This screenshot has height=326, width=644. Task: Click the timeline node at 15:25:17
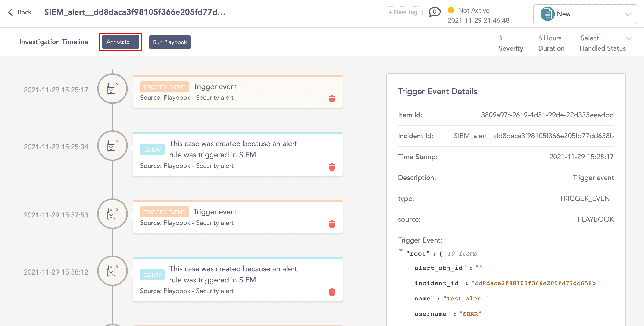(x=113, y=89)
